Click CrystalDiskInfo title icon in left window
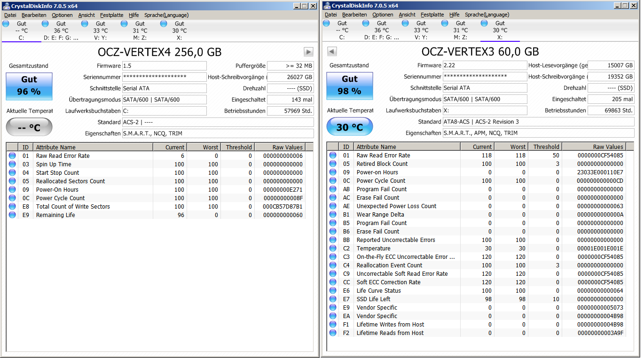This screenshot has width=644, height=358. click(x=6, y=6)
